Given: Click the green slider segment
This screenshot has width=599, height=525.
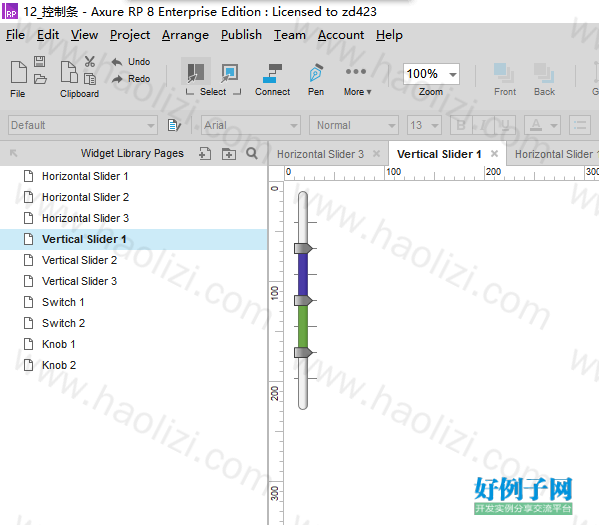Looking at the screenshot, I should click(x=303, y=326).
